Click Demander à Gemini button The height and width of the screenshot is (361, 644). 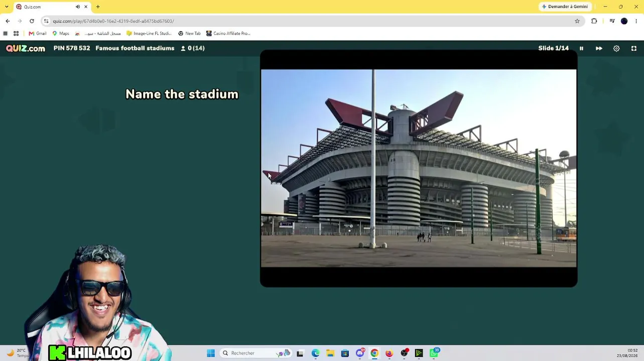565,7
